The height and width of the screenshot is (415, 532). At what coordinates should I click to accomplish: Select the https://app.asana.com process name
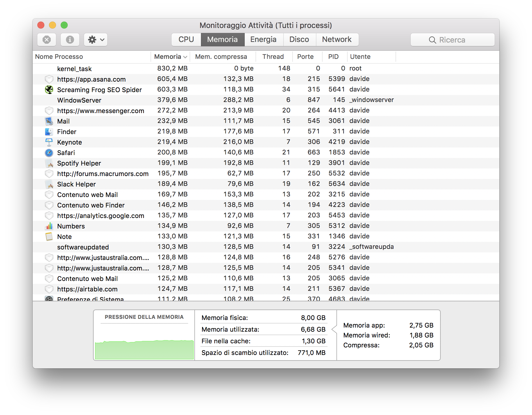(x=91, y=79)
